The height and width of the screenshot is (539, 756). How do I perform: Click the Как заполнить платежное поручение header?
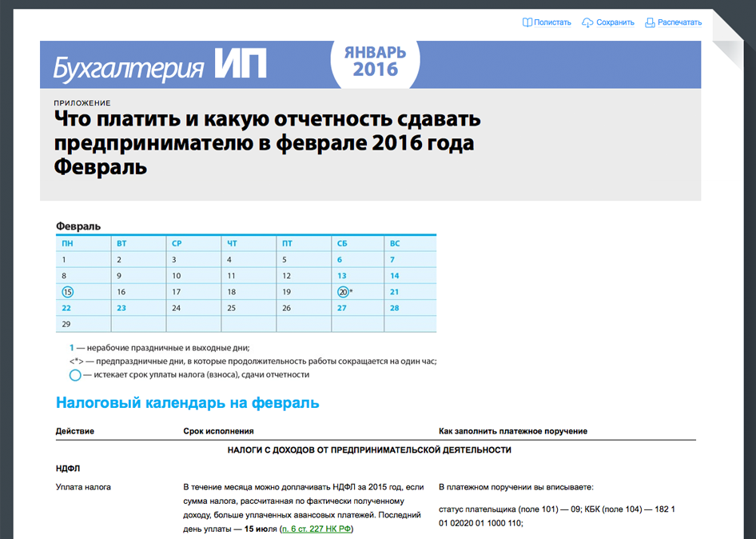coord(513,431)
